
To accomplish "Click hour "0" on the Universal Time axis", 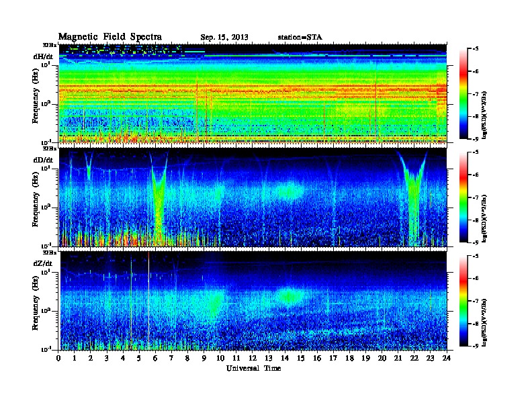I will coord(58,358).
